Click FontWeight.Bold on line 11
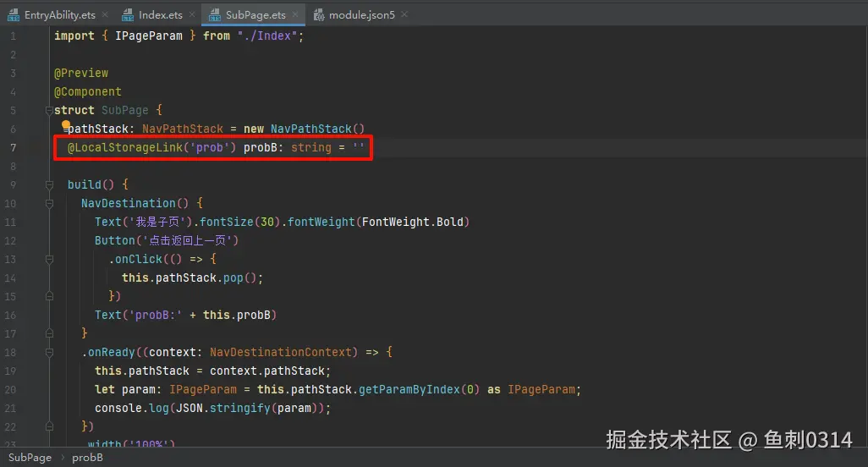The image size is (868, 467). tap(412, 222)
